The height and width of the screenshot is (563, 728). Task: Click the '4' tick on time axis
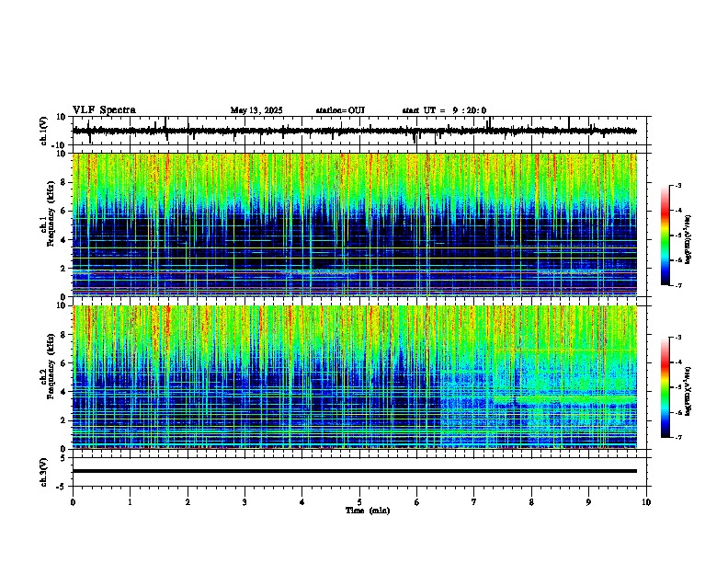click(301, 502)
